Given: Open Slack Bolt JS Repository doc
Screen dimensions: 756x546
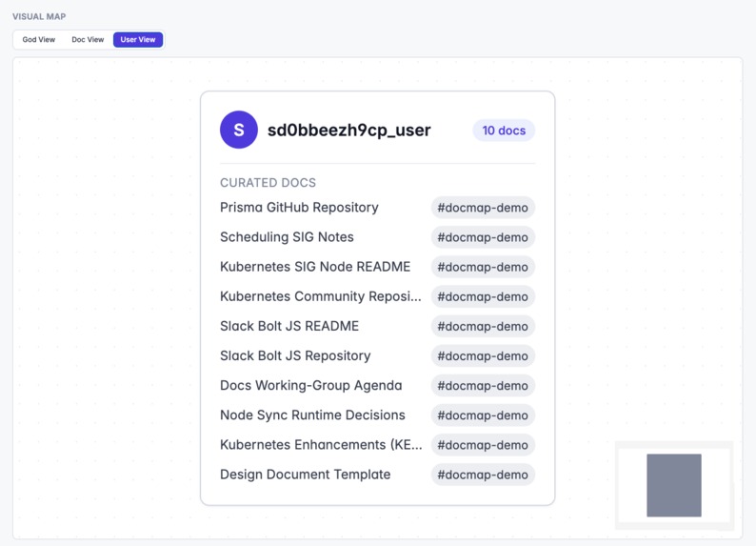Looking at the screenshot, I should click(295, 355).
